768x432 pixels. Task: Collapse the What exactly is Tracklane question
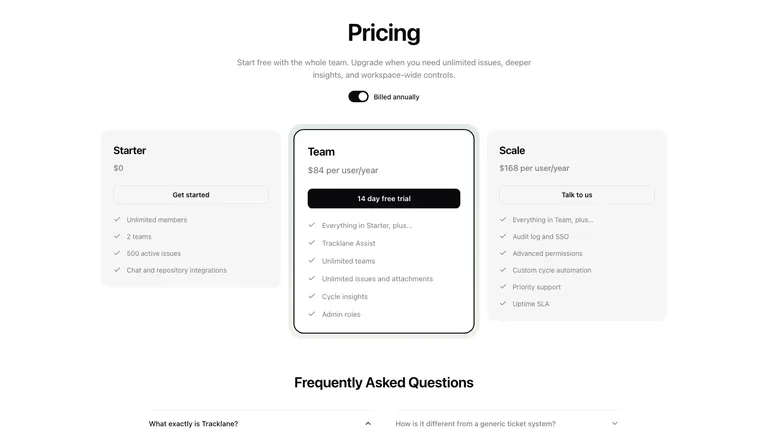coord(368,423)
